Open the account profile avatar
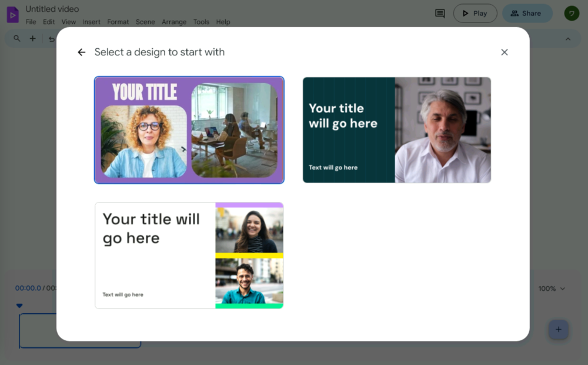The width and height of the screenshot is (588, 365). pyautogui.click(x=572, y=14)
